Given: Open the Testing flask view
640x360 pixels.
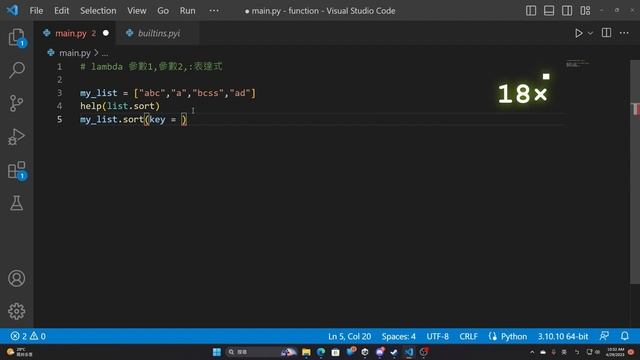Looking at the screenshot, I should click(16, 203).
